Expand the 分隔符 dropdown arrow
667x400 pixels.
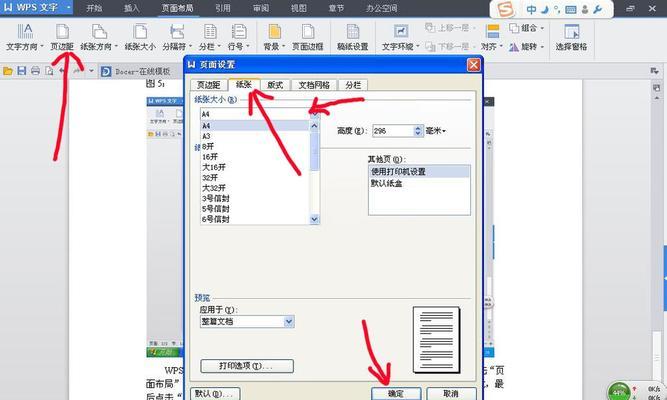[x=190, y=46]
